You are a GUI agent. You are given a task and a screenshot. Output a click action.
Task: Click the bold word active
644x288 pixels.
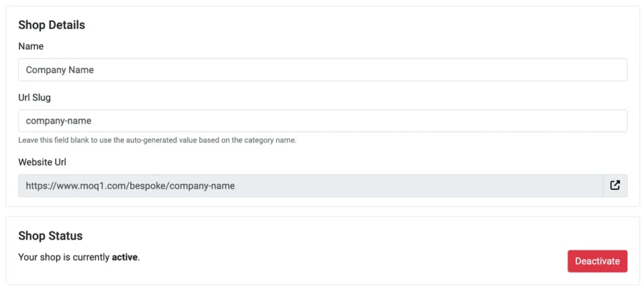point(125,258)
